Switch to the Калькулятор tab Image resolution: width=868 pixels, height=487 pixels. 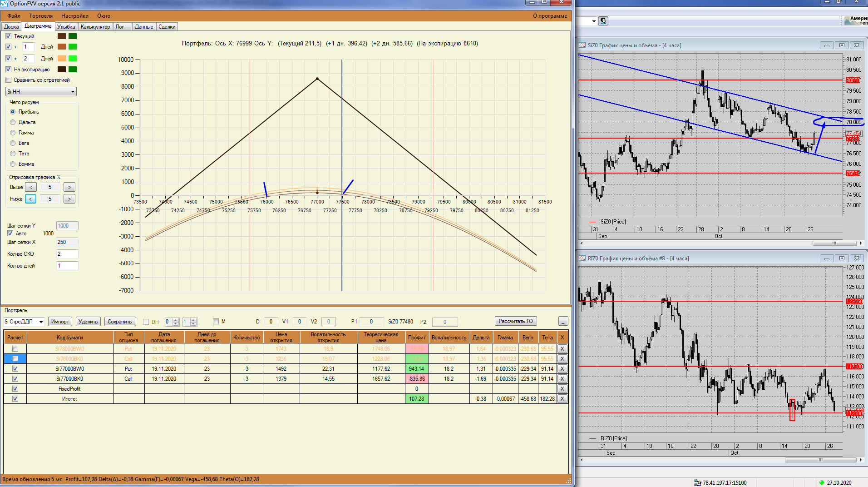tap(95, 27)
